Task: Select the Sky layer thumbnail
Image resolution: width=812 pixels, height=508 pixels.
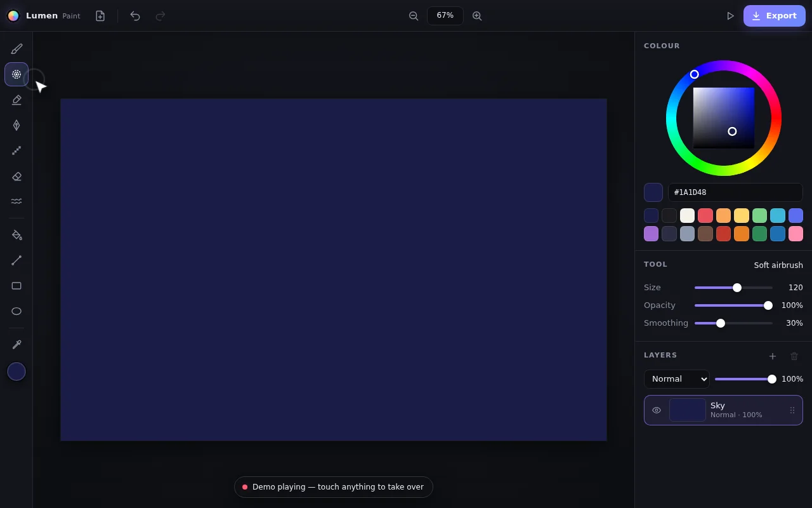Action: click(x=688, y=410)
